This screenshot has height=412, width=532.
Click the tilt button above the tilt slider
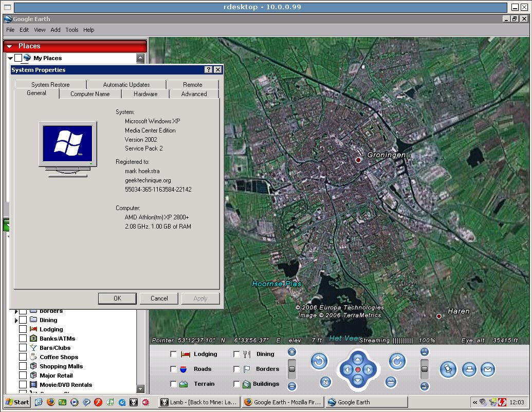425,352
